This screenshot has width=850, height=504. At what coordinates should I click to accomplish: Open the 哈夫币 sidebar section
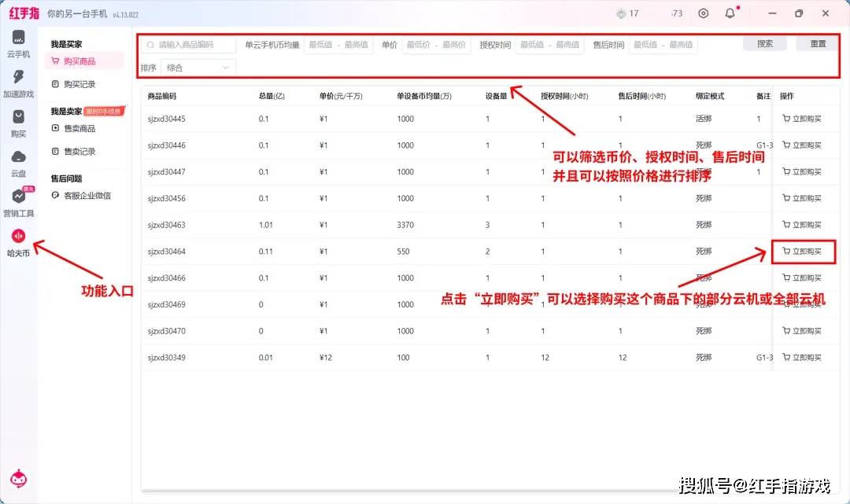click(18, 242)
